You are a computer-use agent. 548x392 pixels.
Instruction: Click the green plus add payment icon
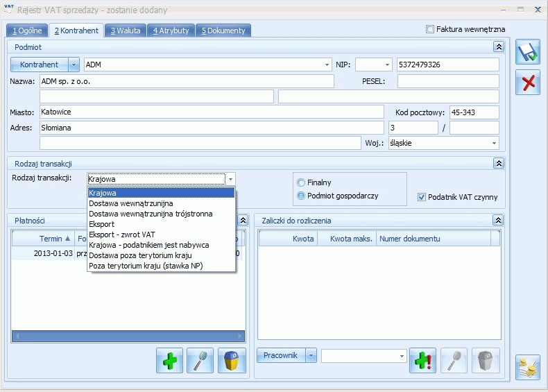tap(169, 361)
